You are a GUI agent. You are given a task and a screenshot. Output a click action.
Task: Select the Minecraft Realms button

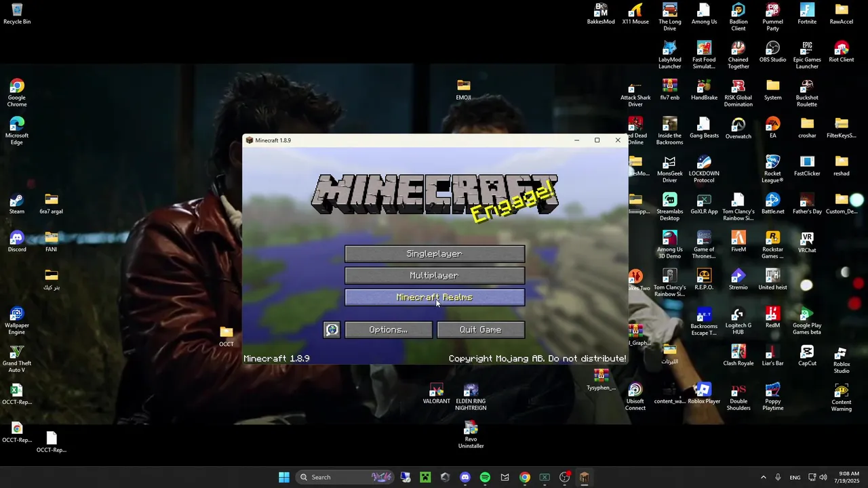tap(435, 297)
